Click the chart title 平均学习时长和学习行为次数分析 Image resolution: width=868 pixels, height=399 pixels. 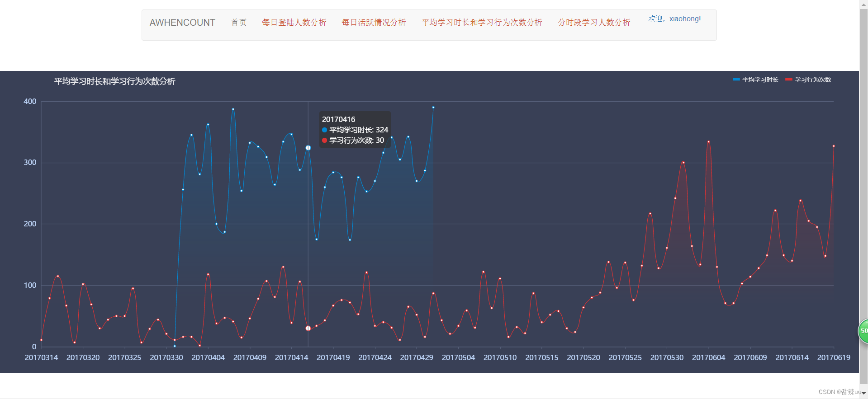114,81
